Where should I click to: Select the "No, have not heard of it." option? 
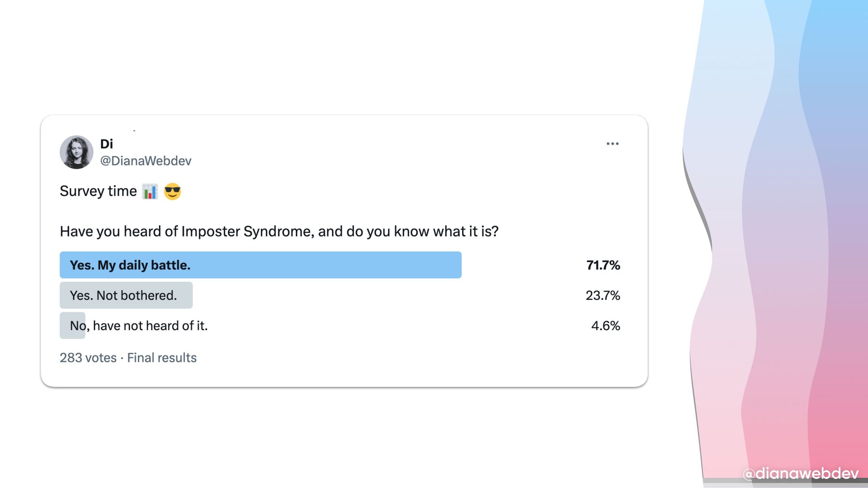pyautogui.click(x=138, y=325)
